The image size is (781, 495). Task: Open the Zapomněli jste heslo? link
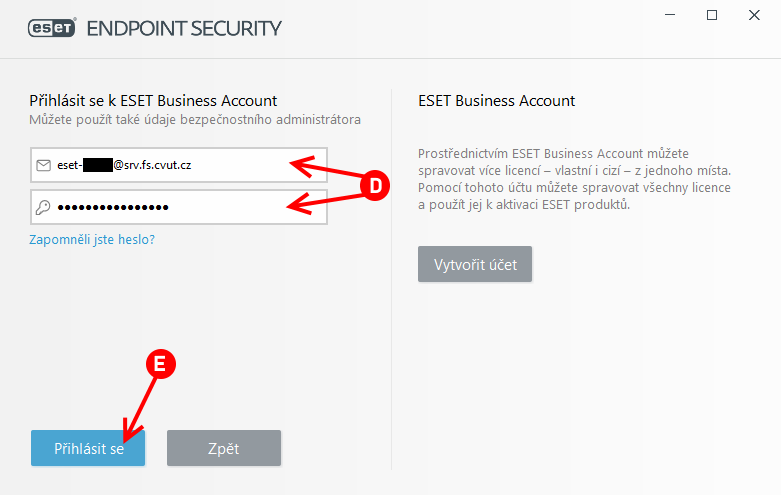click(x=92, y=240)
